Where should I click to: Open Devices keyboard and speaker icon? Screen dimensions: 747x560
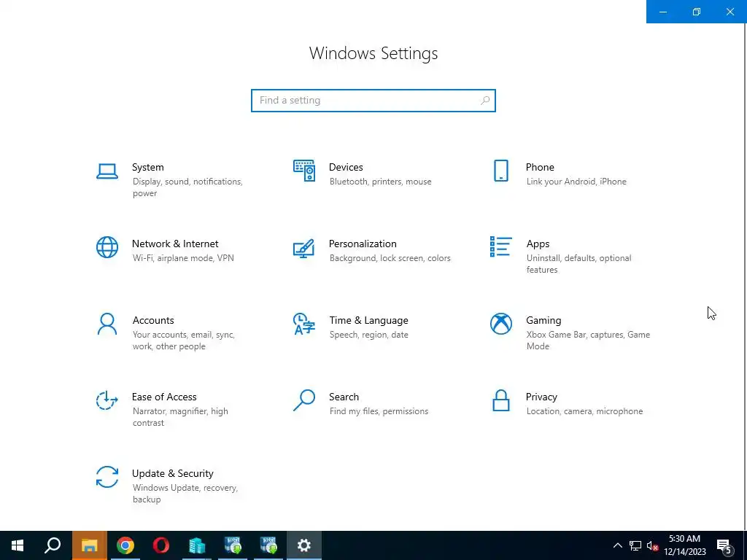304,171
